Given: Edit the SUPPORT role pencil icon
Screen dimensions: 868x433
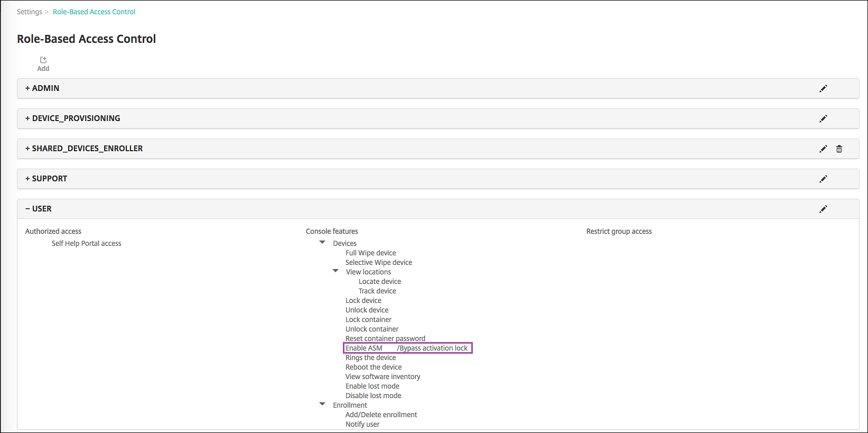Looking at the screenshot, I should (823, 179).
